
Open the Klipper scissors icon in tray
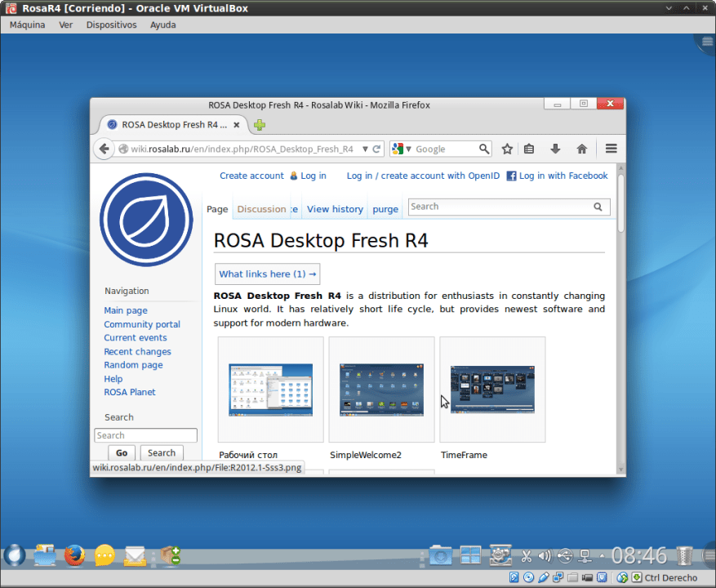(x=527, y=555)
